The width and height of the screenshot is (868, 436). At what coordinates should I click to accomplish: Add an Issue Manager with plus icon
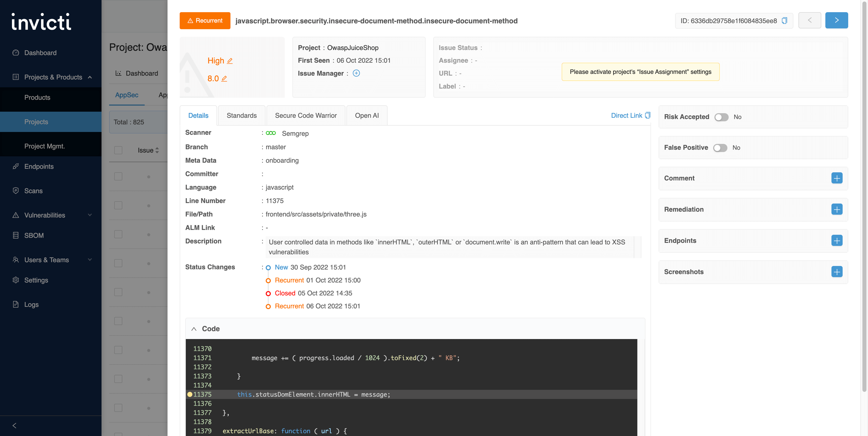pyautogui.click(x=356, y=73)
